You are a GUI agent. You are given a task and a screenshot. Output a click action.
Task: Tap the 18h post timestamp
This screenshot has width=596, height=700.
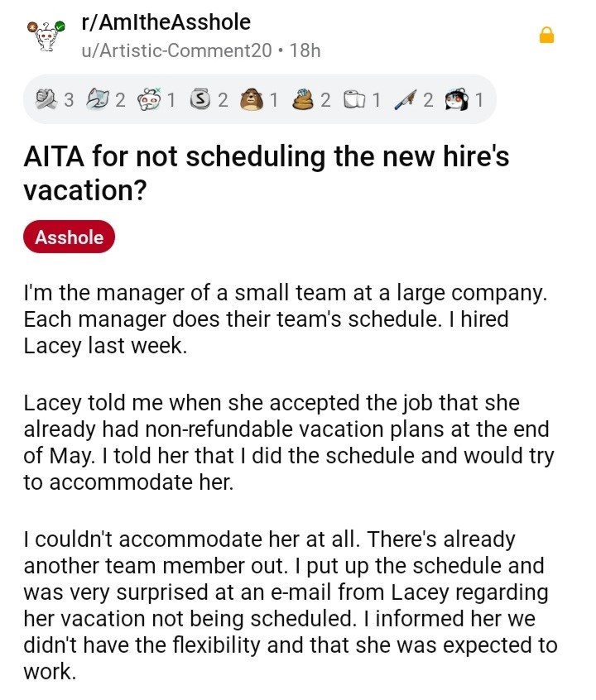(x=305, y=50)
